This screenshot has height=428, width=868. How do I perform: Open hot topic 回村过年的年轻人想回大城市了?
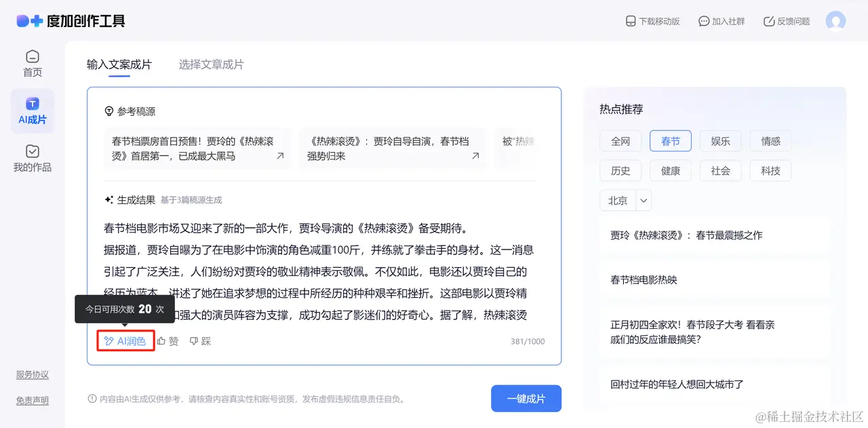715,384
